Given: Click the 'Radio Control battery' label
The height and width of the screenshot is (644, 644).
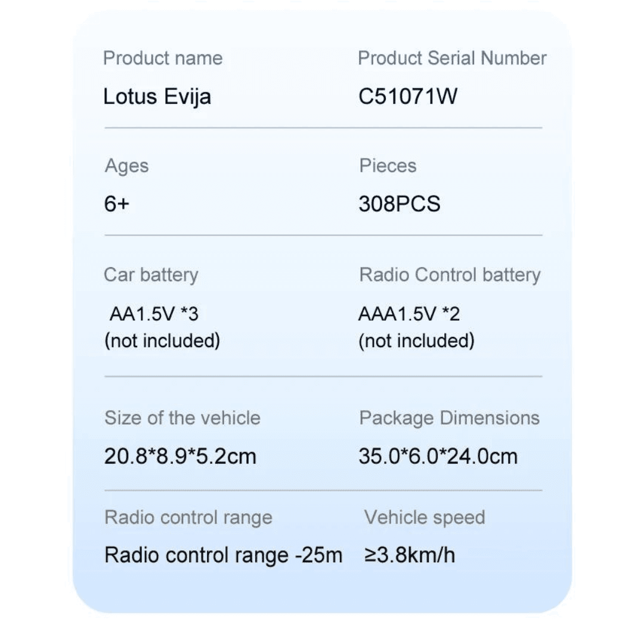Looking at the screenshot, I should tap(450, 275).
